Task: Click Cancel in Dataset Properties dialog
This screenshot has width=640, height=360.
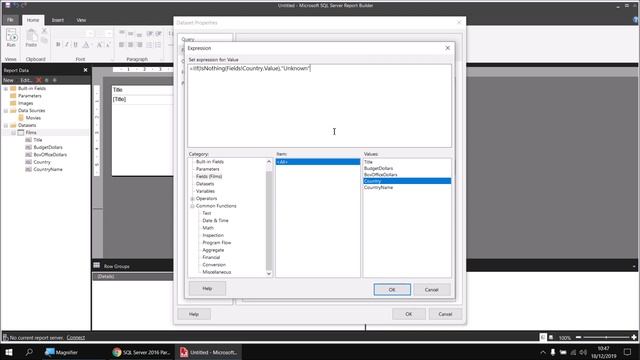Action: point(445,314)
